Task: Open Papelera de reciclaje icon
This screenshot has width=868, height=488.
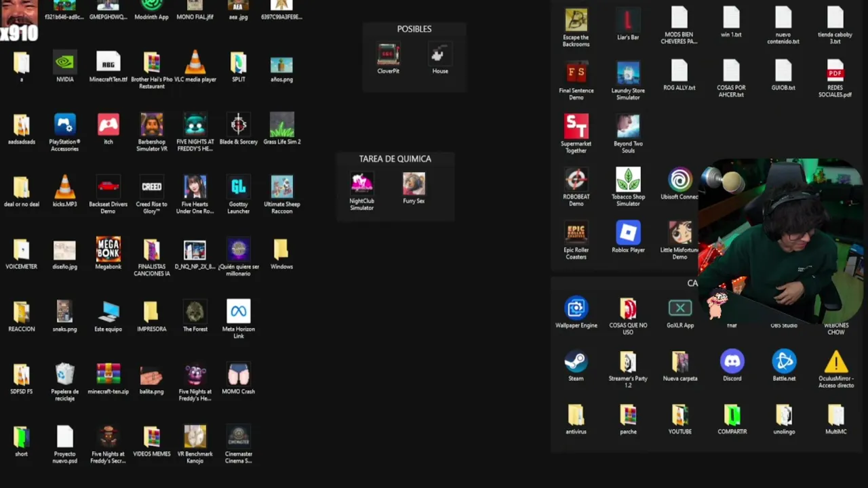Action: pyautogui.click(x=64, y=374)
